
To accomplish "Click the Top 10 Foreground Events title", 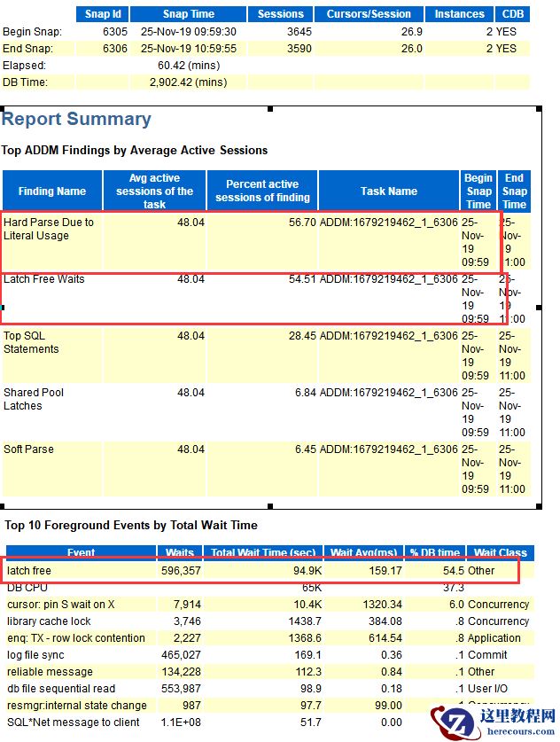I will (x=131, y=526).
